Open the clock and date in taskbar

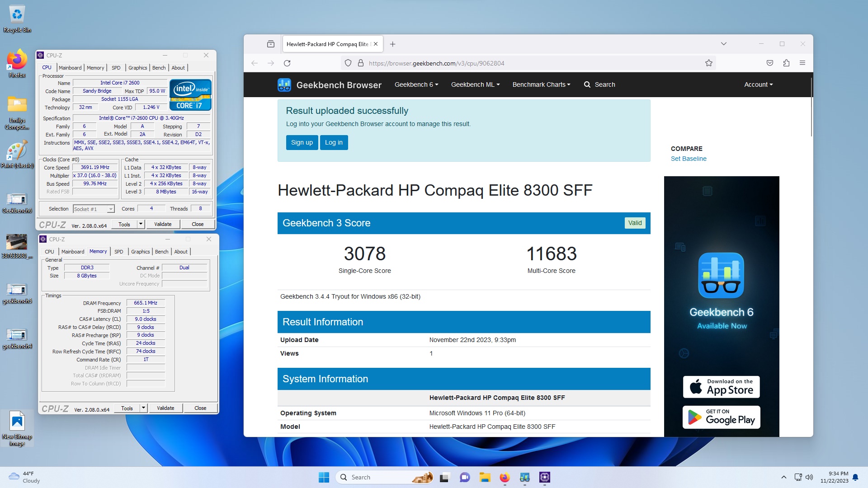835,477
